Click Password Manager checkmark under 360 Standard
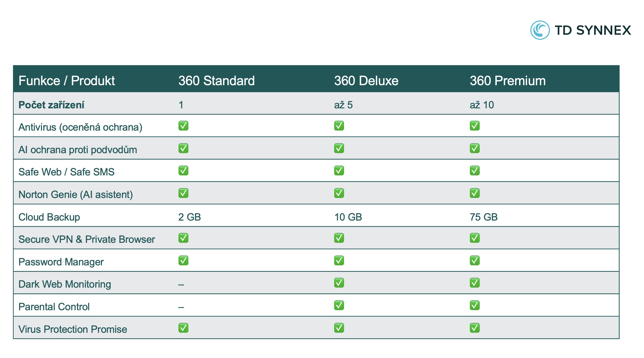The width and height of the screenshot is (644, 358). (183, 261)
